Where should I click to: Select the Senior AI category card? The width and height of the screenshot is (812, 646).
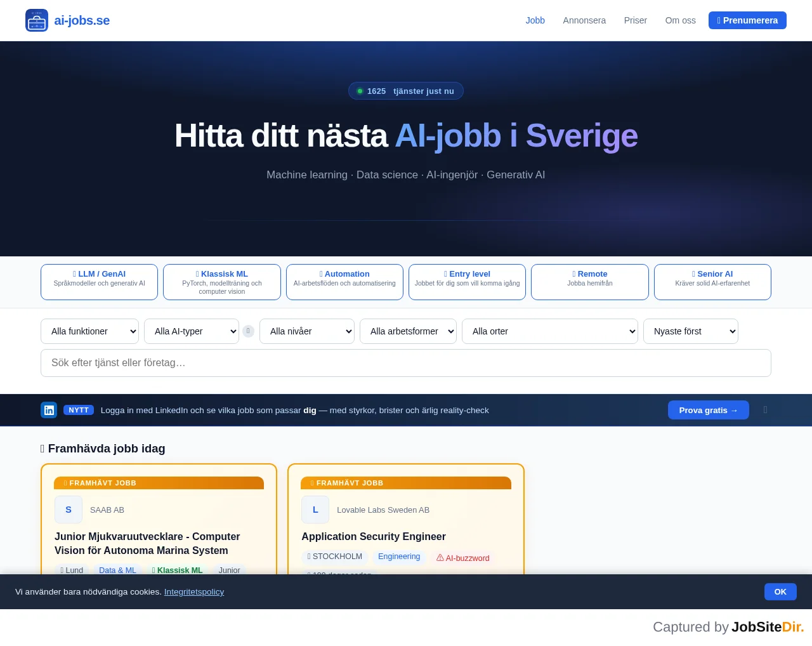coord(712,282)
